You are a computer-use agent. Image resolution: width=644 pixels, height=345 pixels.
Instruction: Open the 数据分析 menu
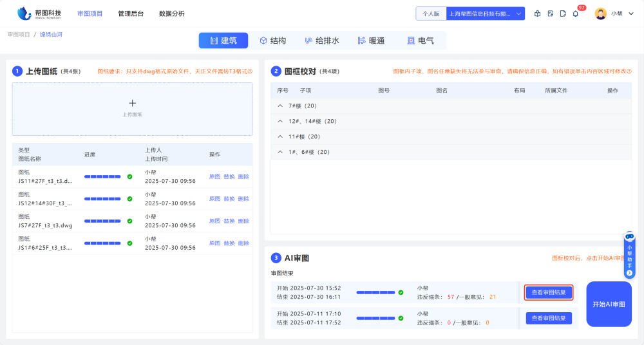(171, 14)
